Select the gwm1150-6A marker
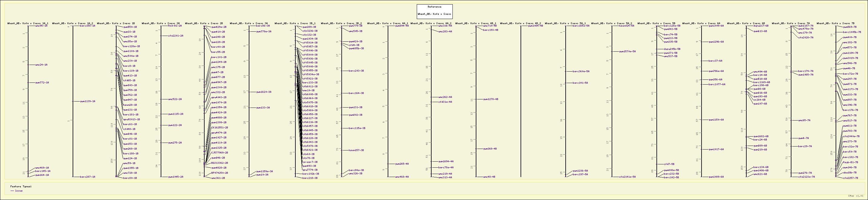Screen dimensions: 868x200 click(x=716, y=120)
